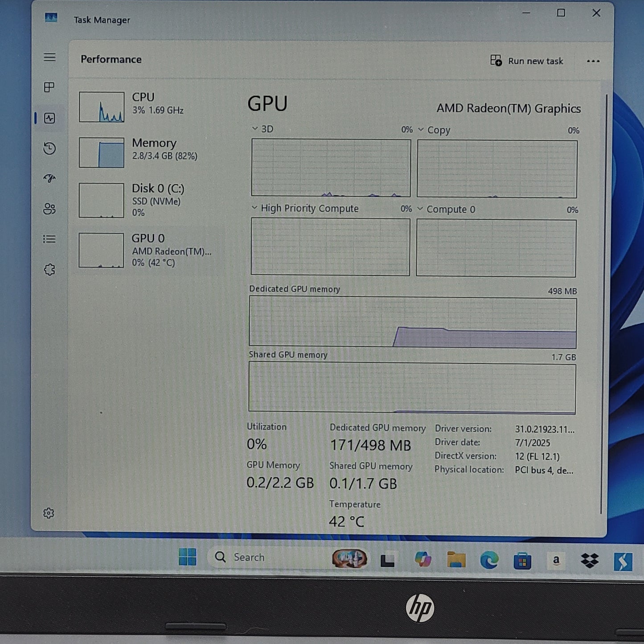Open the Details page icon
Viewport: 644px width, 644px height.
pos(49,239)
